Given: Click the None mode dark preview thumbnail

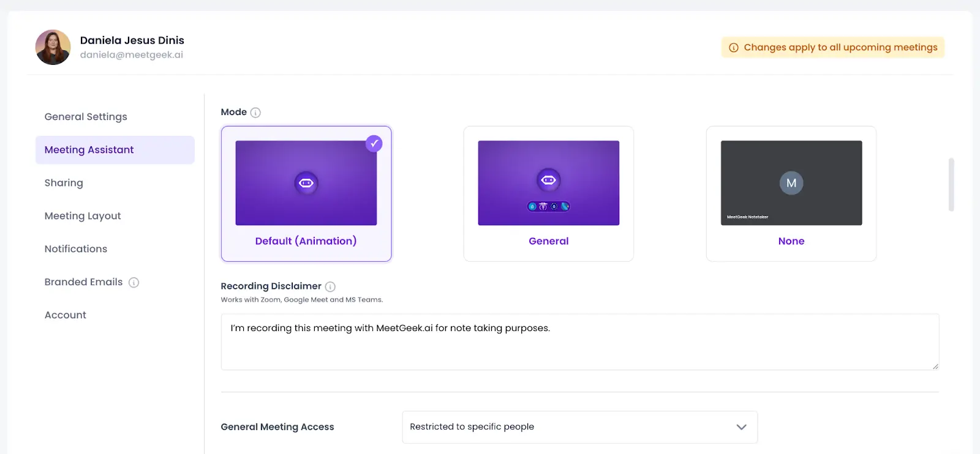Looking at the screenshot, I should tap(791, 183).
